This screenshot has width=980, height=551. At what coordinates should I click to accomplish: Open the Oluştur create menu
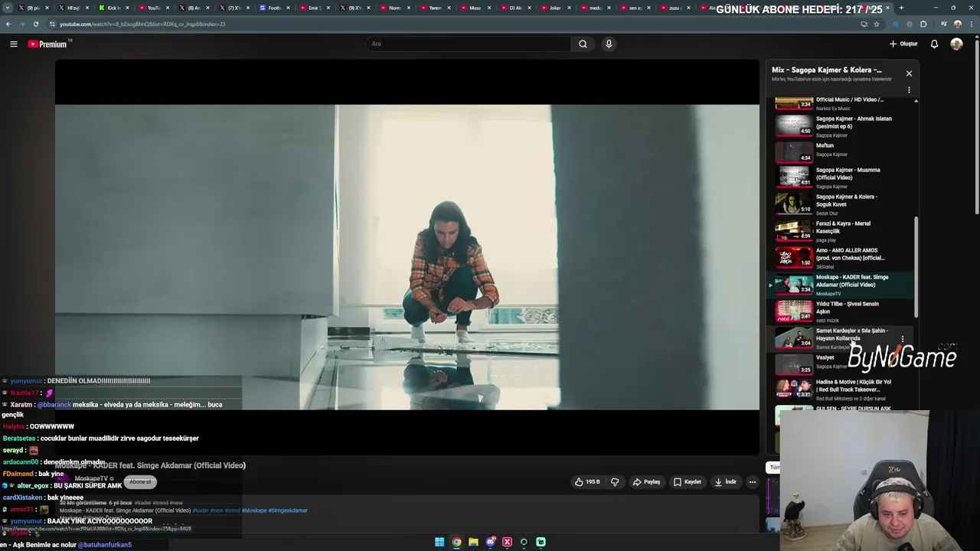pyautogui.click(x=903, y=44)
